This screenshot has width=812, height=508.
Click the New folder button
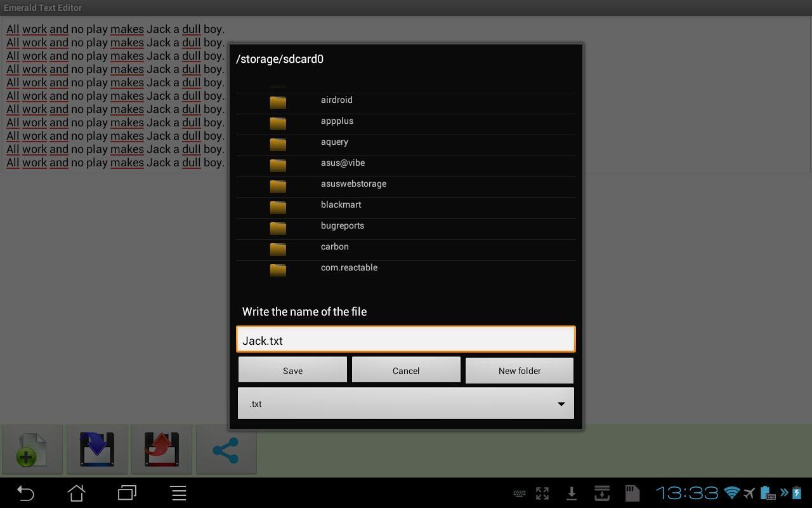[520, 370]
